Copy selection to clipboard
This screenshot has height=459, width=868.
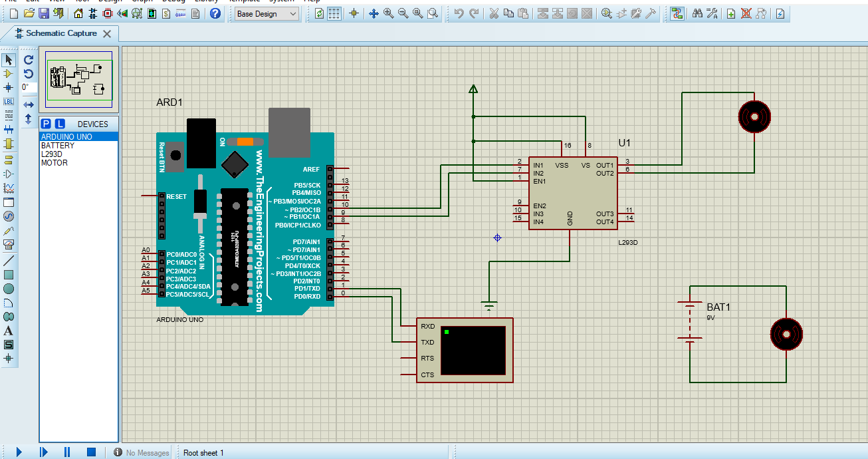click(x=508, y=13)
